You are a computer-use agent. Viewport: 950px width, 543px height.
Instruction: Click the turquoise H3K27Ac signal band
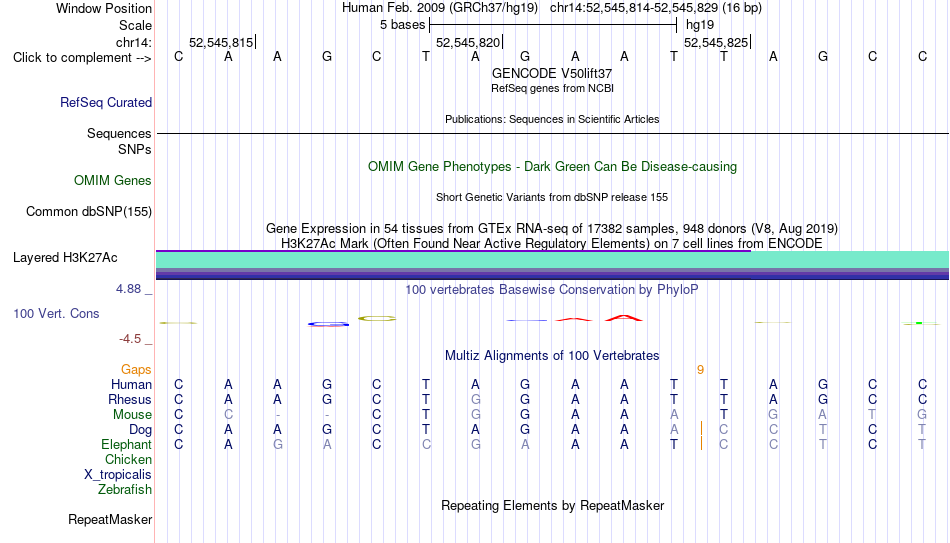(552, 260)
